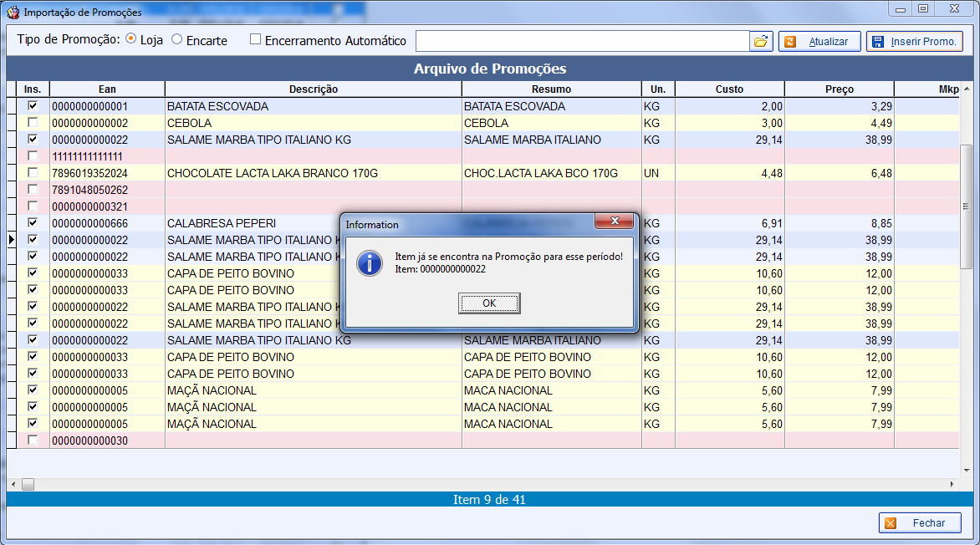Enable Encerramento Automático checkbox
The height and width of the screenshot is (545, 980).
pos(256,40)
